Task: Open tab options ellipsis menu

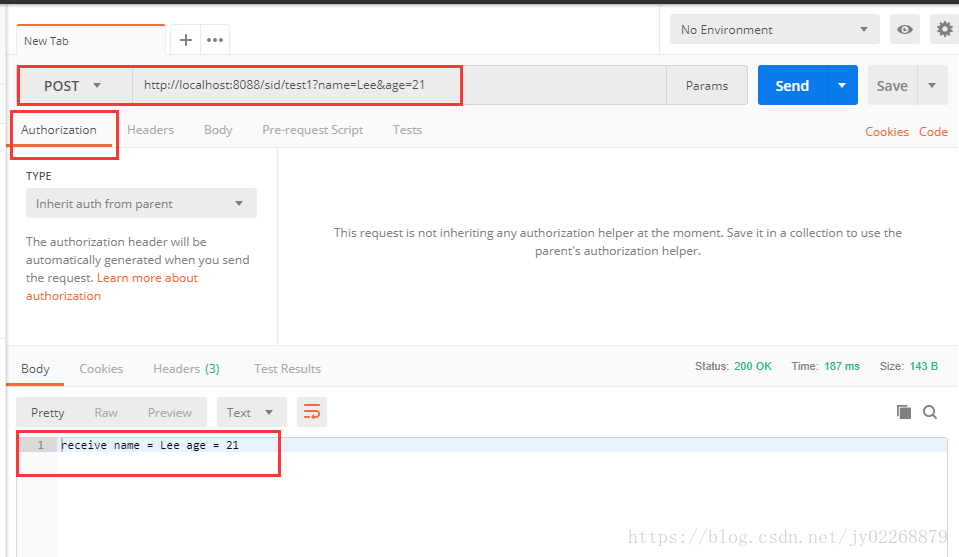Action: click(215, 40)
